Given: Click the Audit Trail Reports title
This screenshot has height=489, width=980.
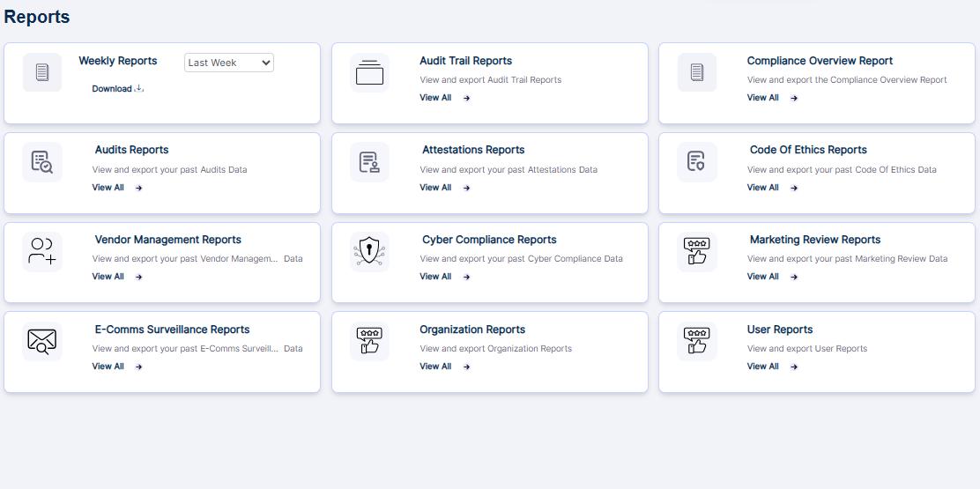Looking at the screenshot, I should [x=465, y=61].
